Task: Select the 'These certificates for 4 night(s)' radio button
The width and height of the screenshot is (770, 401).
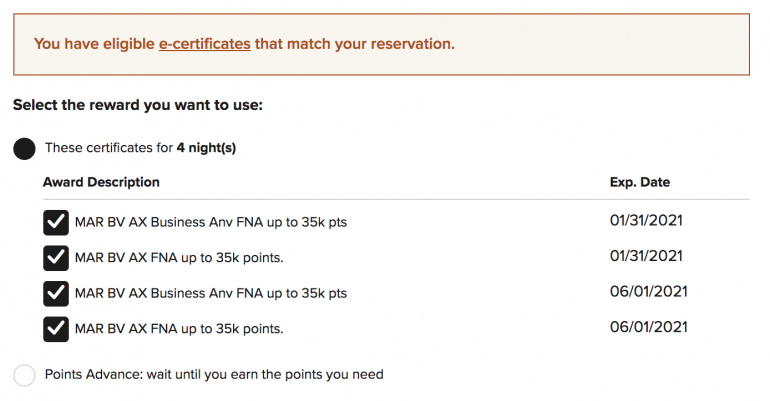Action: coord(24,148)
